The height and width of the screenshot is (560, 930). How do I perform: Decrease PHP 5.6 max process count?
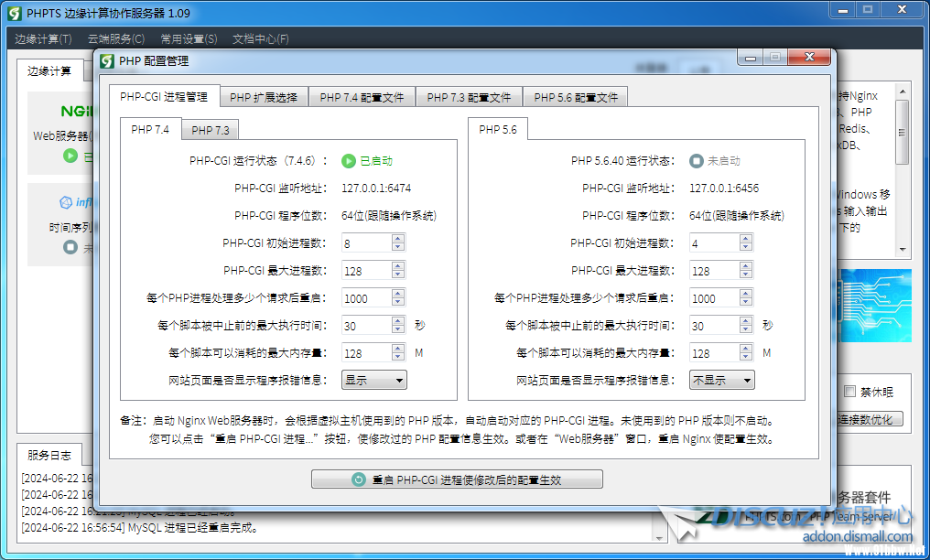[746, 275]
